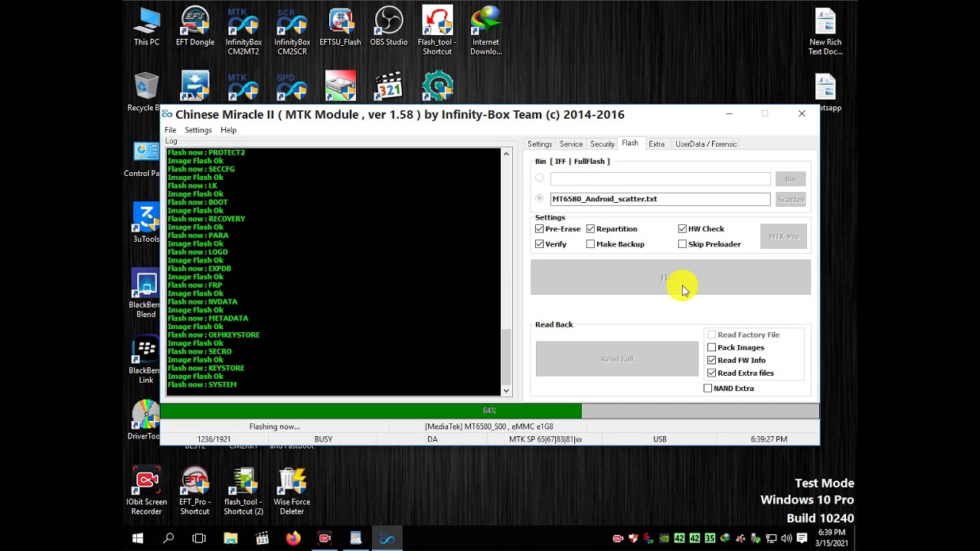Open File Explorer from the taskbar
980x551 pixels.
[230, 539]
